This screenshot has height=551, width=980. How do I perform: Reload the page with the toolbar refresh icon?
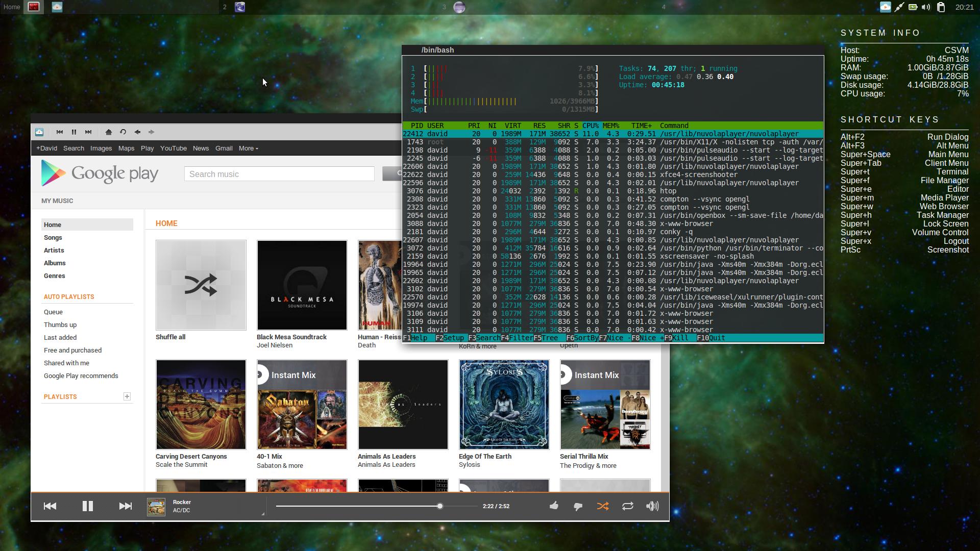click(x=123, y=132)
